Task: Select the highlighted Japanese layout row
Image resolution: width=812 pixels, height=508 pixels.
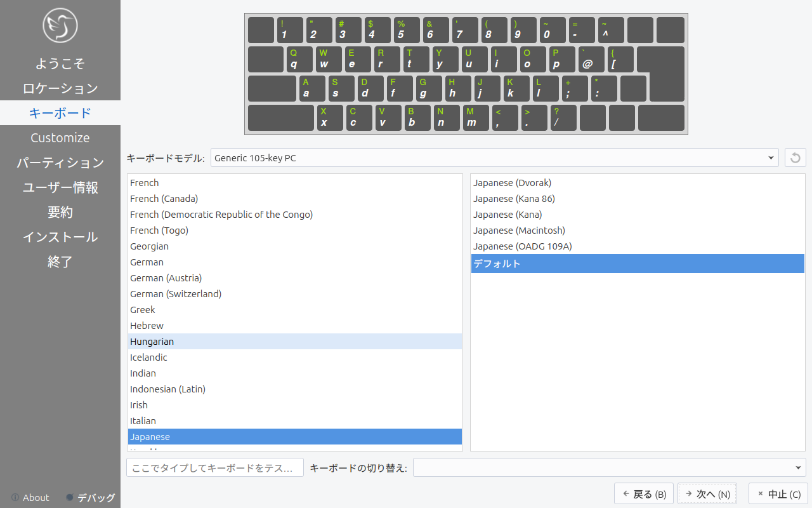Action: point(295,437)
